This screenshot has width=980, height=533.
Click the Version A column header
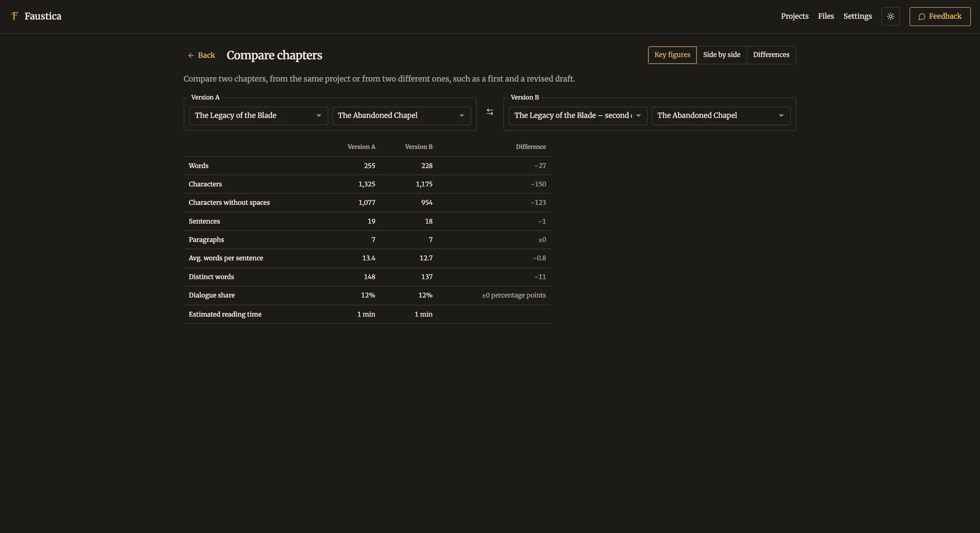pyautogui.click(x=361, y=147)
